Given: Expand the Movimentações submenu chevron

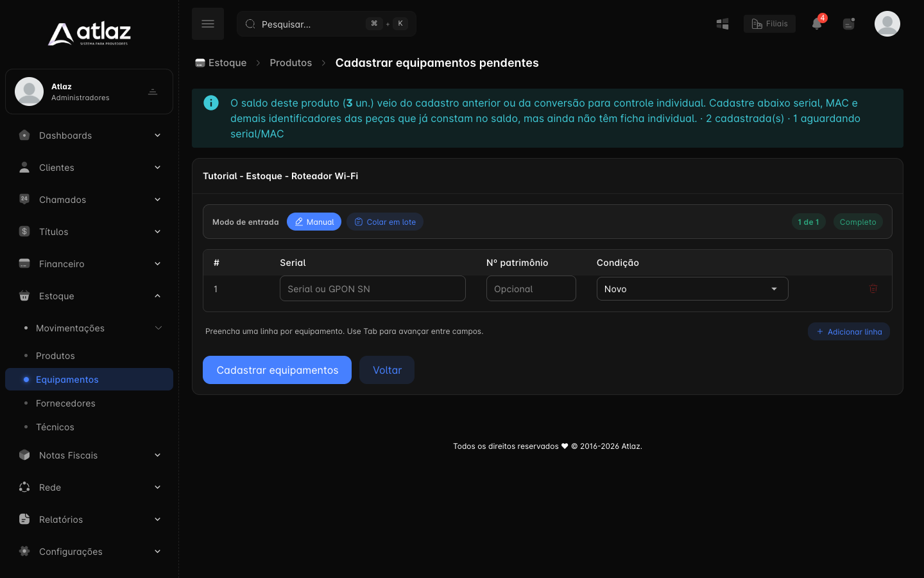Looking at the screenshot, I should [x=158, y=328].
